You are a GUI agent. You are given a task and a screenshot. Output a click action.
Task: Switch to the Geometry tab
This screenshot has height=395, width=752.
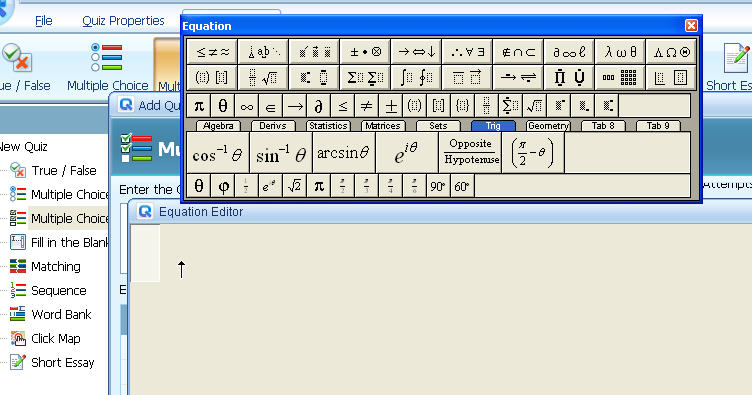tap(548, 126)
